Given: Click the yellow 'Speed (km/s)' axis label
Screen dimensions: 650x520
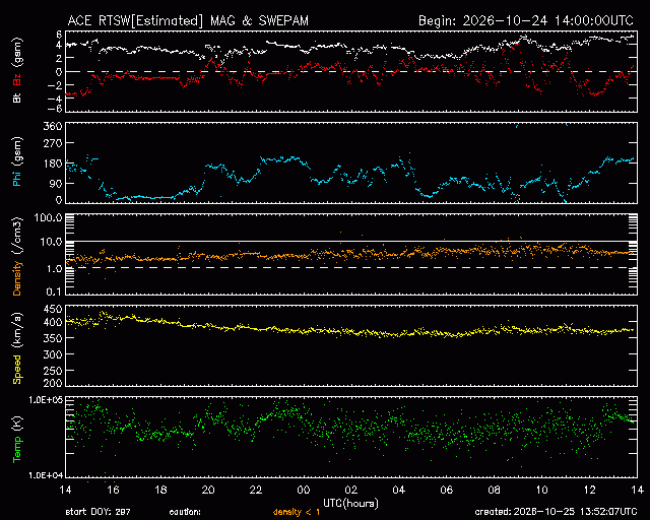Looking at the screenshot, I should [x=17, y=349].
